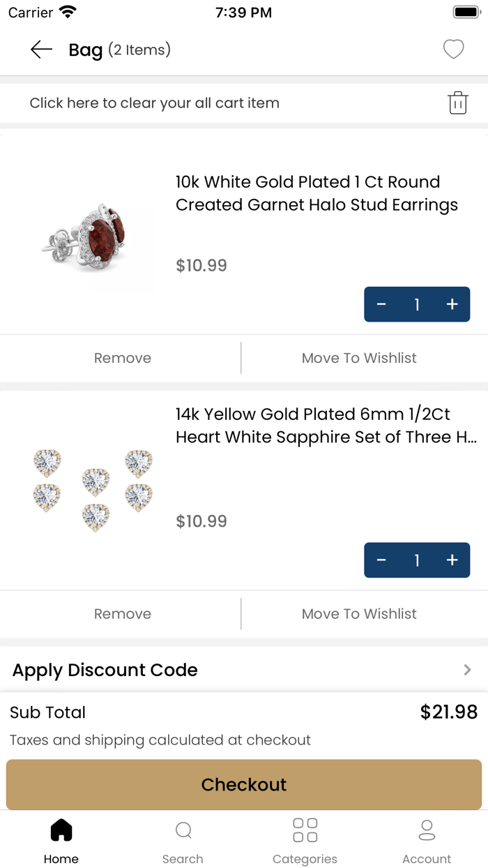Remove the Garnet Halo Stud Earrings
Screen dimensions: 488x868
point(122,358)
